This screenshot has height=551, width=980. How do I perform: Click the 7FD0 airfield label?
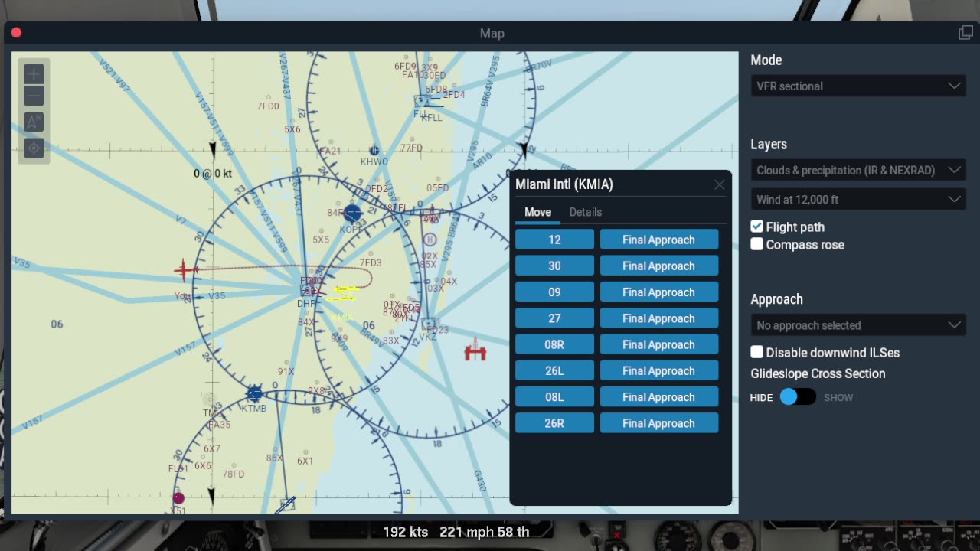(268, 106)
